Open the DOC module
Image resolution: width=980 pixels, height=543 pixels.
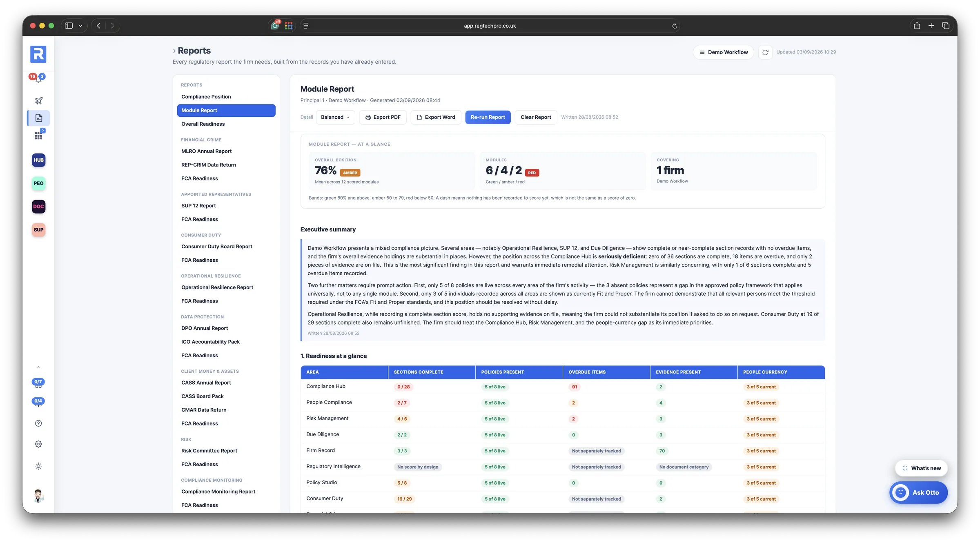click(x=38, y=207)
